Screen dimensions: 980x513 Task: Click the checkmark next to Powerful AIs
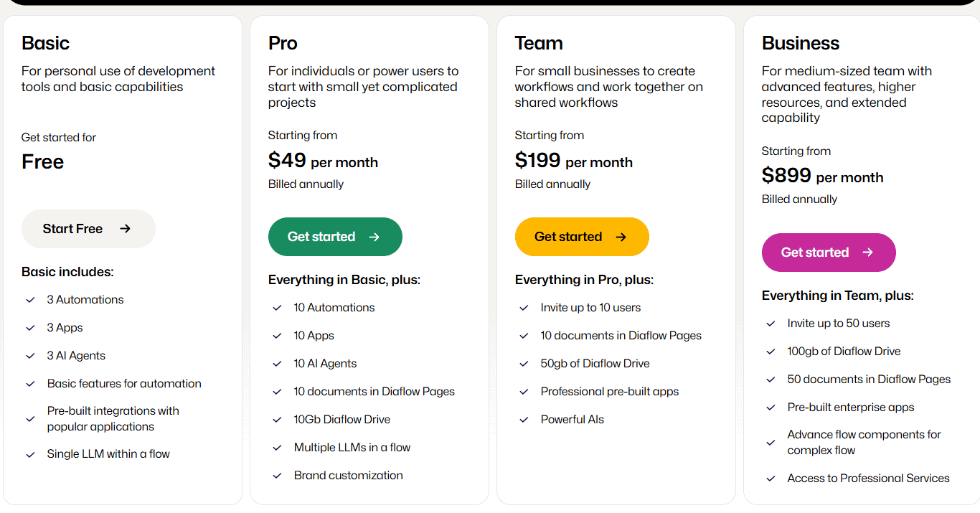pyautogui.click(x=524, y=419)
